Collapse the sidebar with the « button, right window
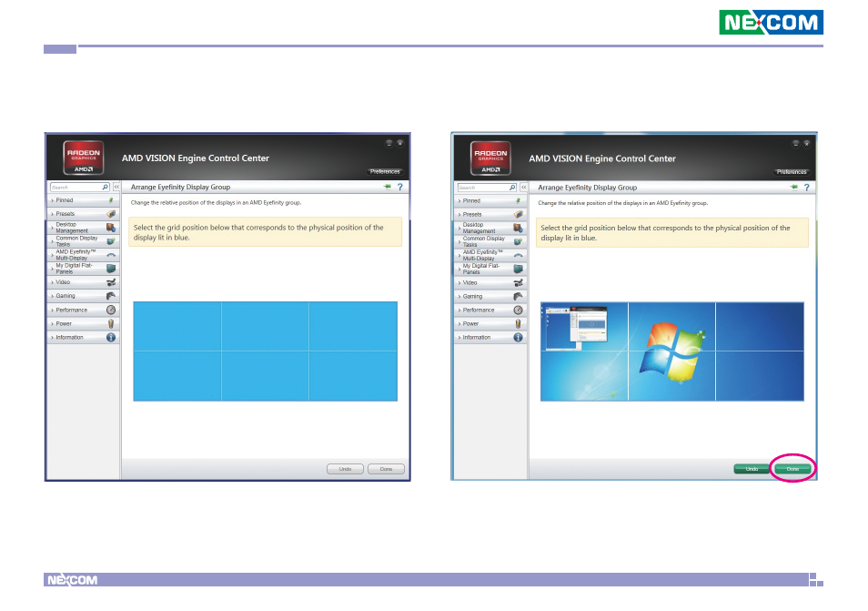This screenshot has height=611, width=868. (524, 188)
